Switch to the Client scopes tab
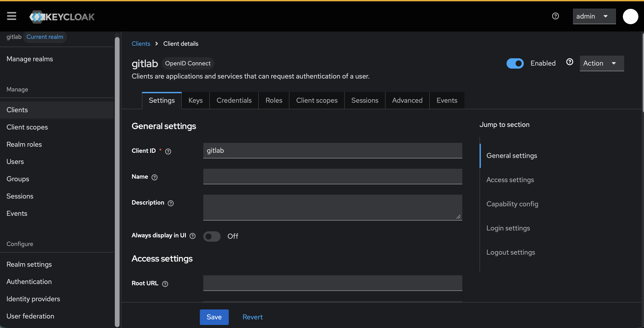Image resolution: width=644 pixels, height=328 pixels. 317,101
